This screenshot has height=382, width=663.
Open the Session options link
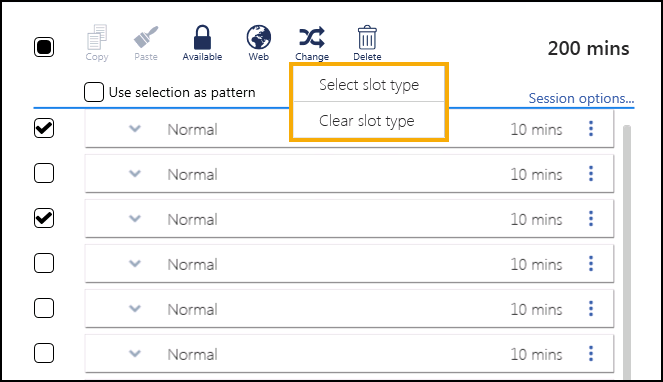point(581,98)
